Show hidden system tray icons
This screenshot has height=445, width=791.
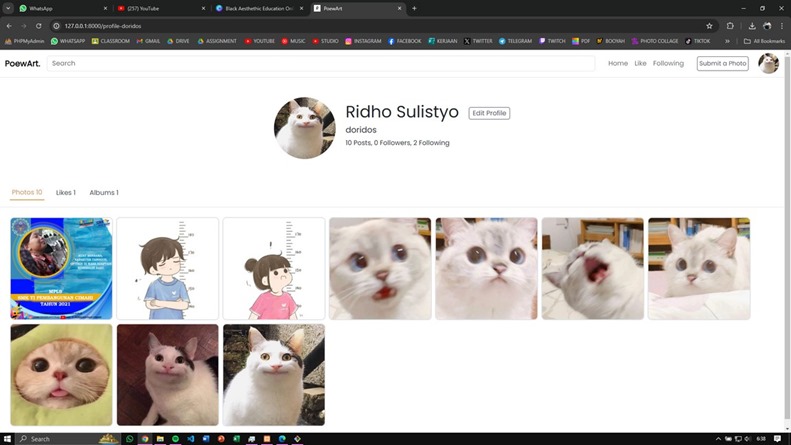point(718,439)
